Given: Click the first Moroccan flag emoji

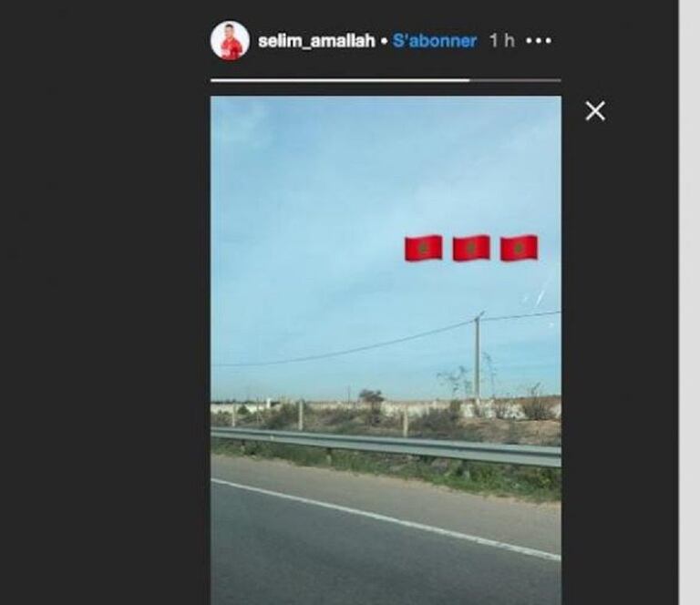Looking at the screenshot, I should (423, 248).
